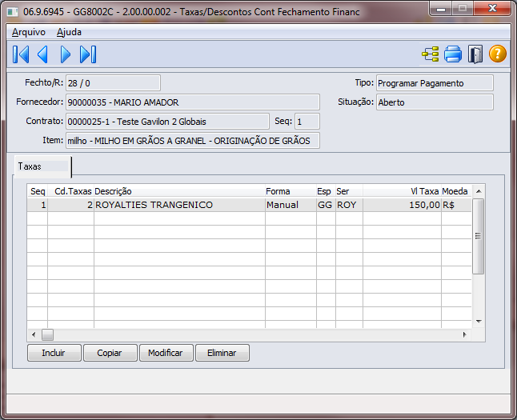Click the Forma column header
Image resolution: width=517 pixels, height=420 pixels.
(291, 191)
